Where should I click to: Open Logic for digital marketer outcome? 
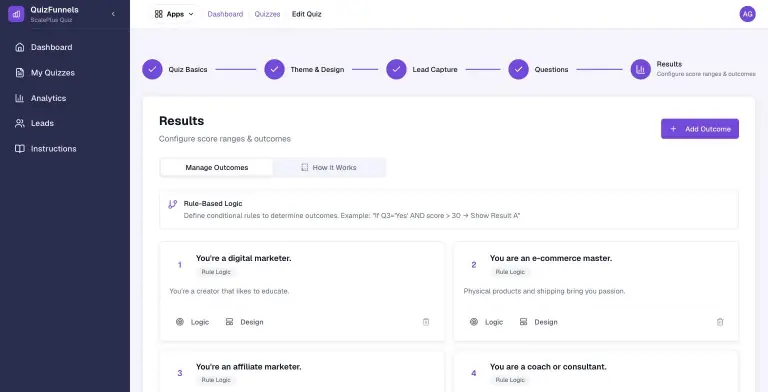192,322
